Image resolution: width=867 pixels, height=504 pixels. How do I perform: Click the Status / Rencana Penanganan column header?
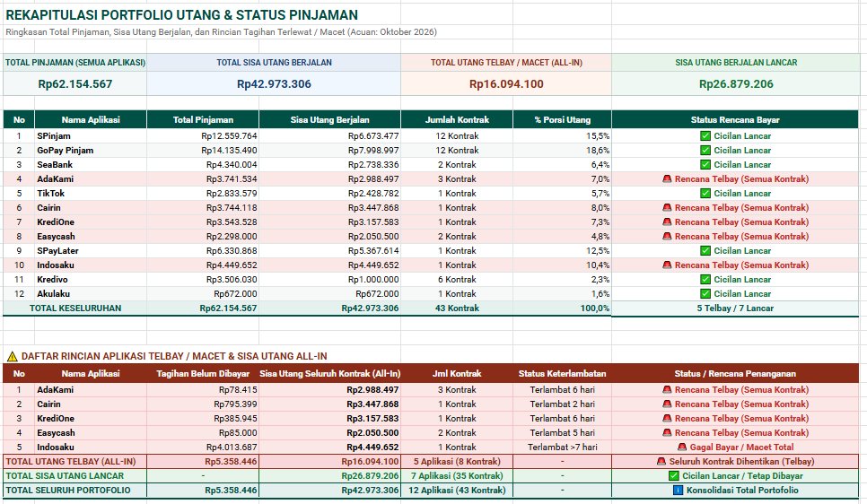(x=735, y=374)
